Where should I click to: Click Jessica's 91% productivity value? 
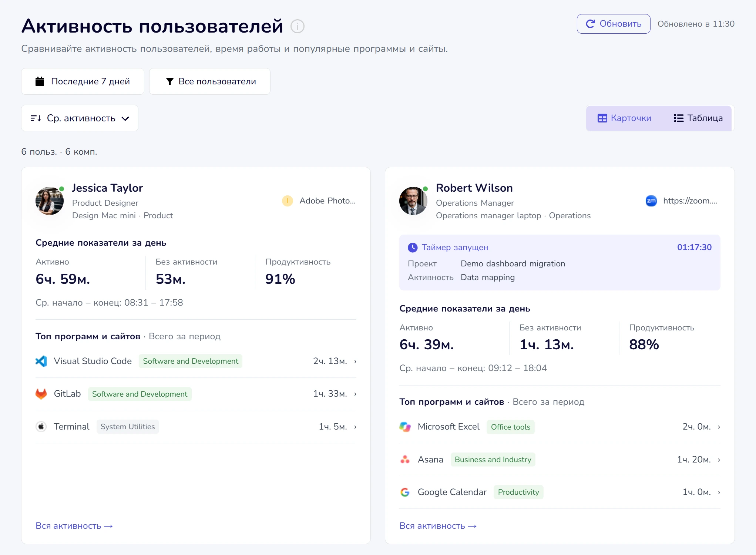pos(280,279)
